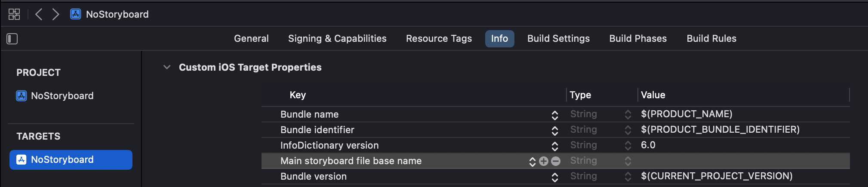Toggle the project and targets list sidebar
Viewport: 868px width, 187px height.
[12, 39]
